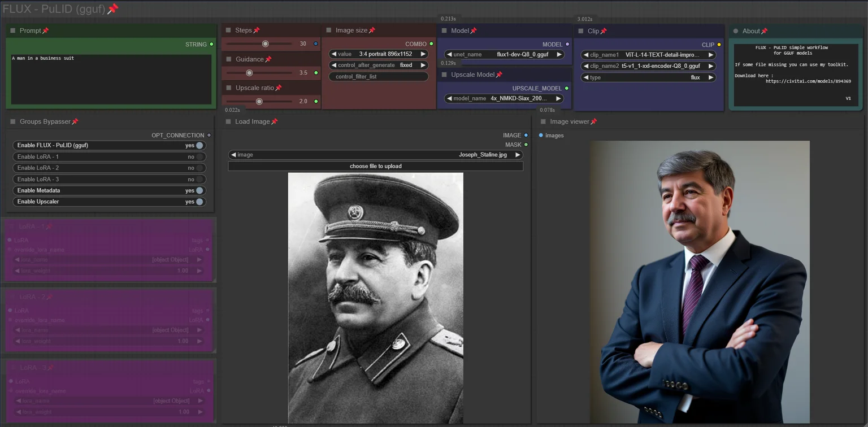Collapse the Load Image node via its square

click(x=229, y=121)
